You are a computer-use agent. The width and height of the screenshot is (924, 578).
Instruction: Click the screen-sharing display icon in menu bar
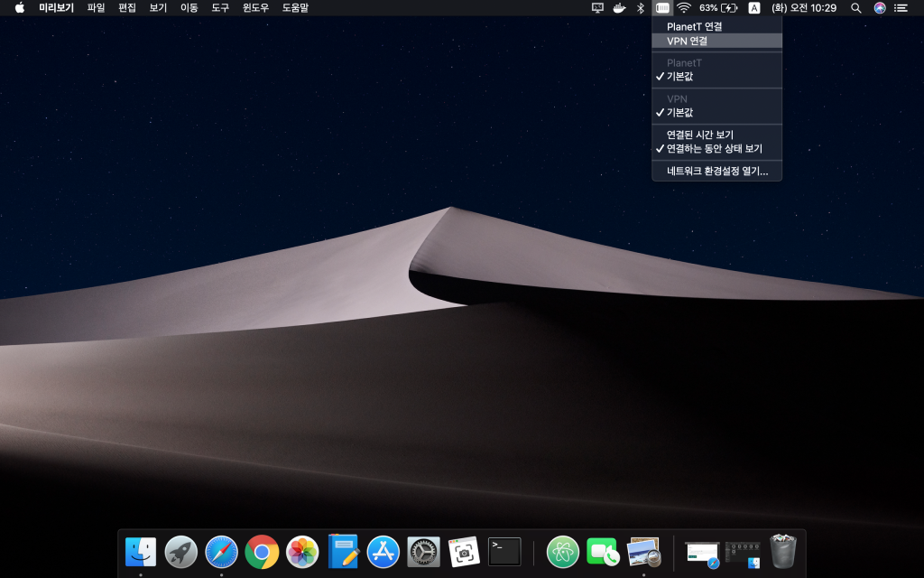pos(597,7)
